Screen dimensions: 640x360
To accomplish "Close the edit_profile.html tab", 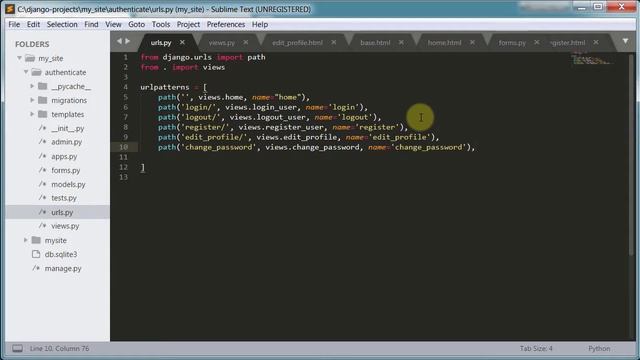I will (x=333, y=42).
